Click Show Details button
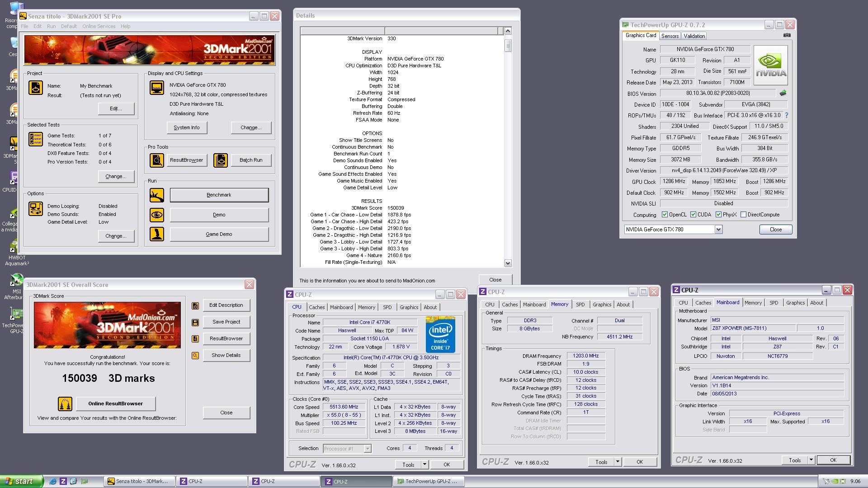 coord(226,356)
